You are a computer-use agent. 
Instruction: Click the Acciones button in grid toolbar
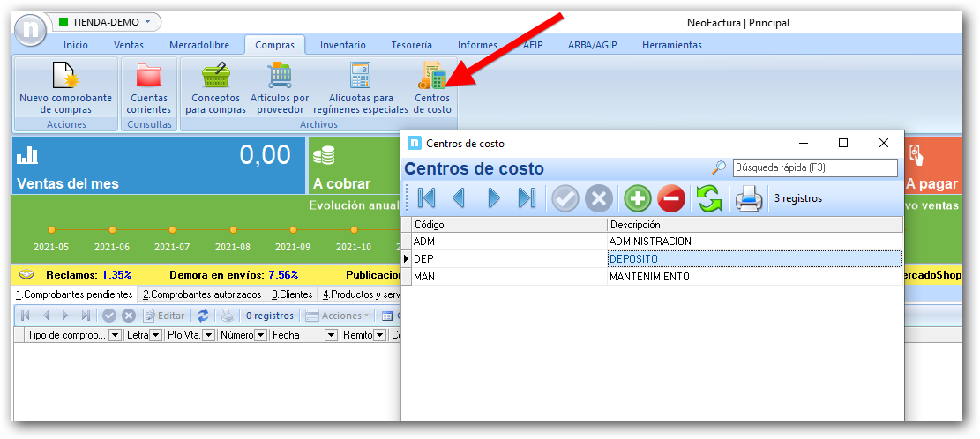tap(335, 316)
